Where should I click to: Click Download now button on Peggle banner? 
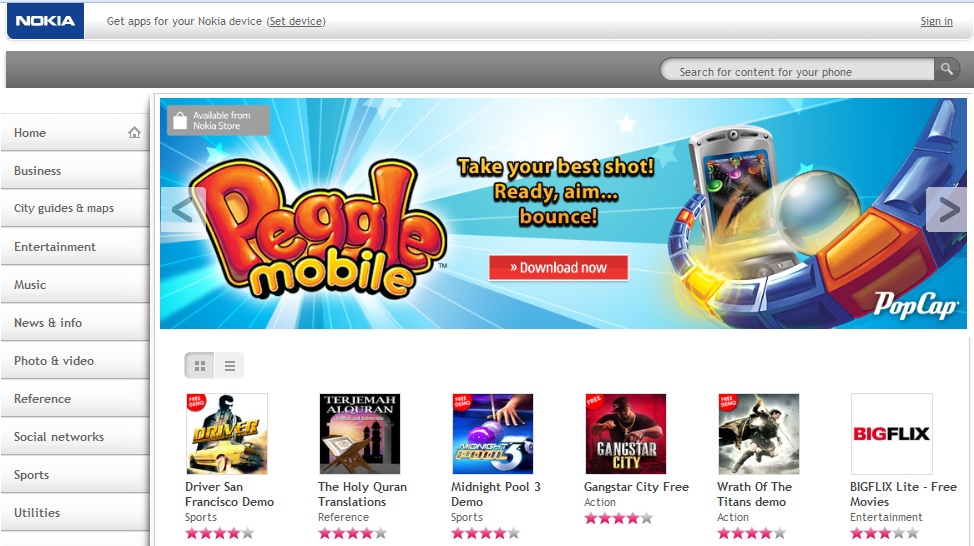pyautogui.click(x=558, y=268)
